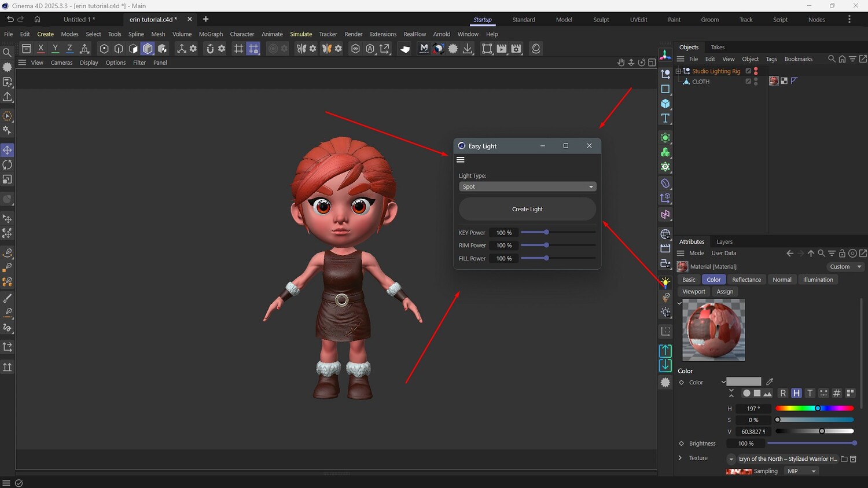Open the Light Type dropdown showing Spot

[x=527, y=186]
